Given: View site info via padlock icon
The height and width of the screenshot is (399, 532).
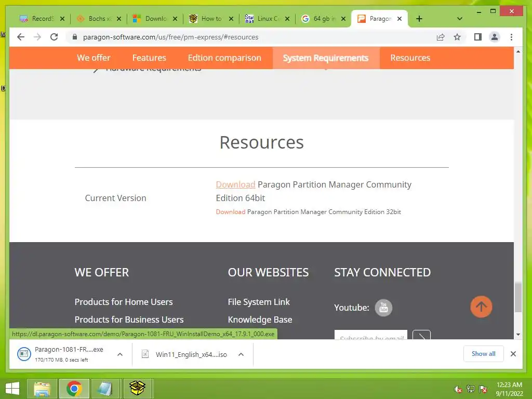Looking at the screenshot, I should click(x=75, y=37).
